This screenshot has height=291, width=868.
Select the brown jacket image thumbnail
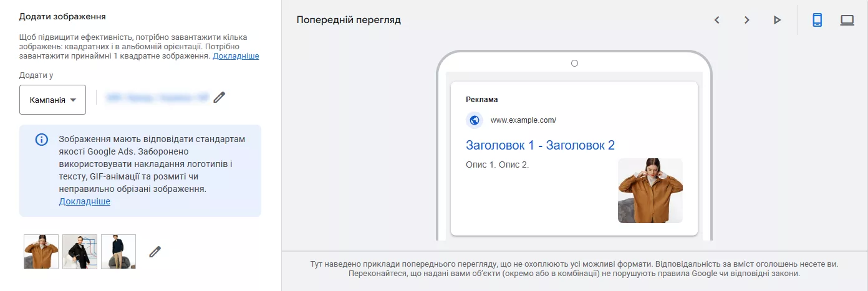[x=41, y=252]
